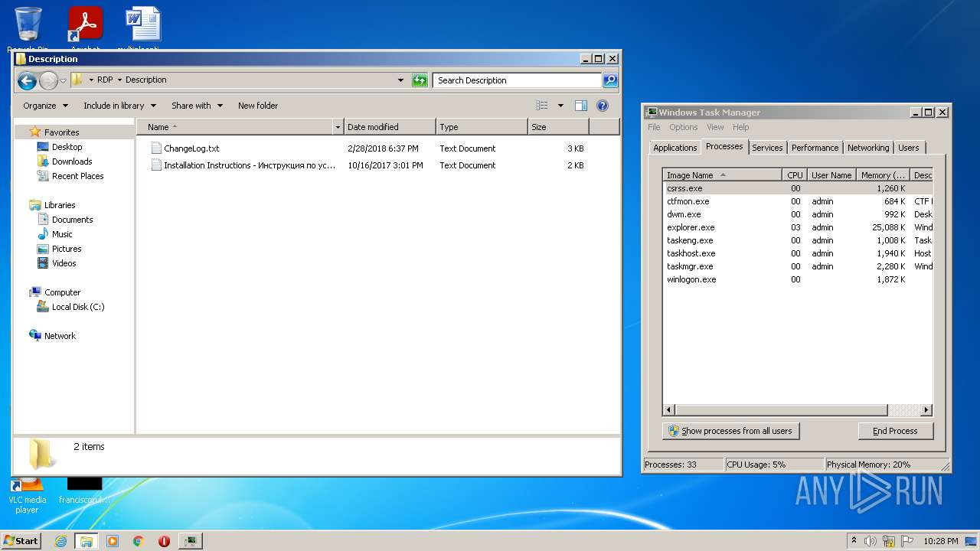The height and width of the screenshot is (551, 980).
Task: Click process list horizontal scrollbar left arrow
Action: coord(669,410)
